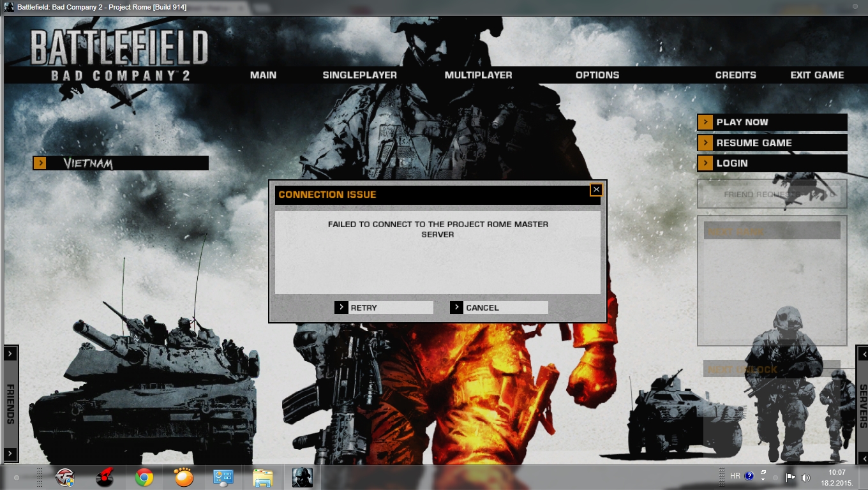Open the VIETNAM expansion entry
868x490 pixels.
click(x=121, y=163)
